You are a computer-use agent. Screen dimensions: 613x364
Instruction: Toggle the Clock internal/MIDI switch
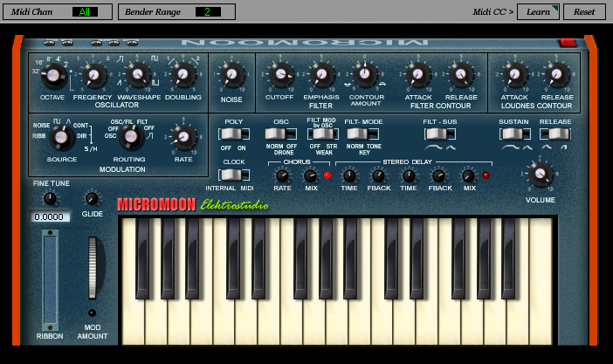click(x=234, y=175)
